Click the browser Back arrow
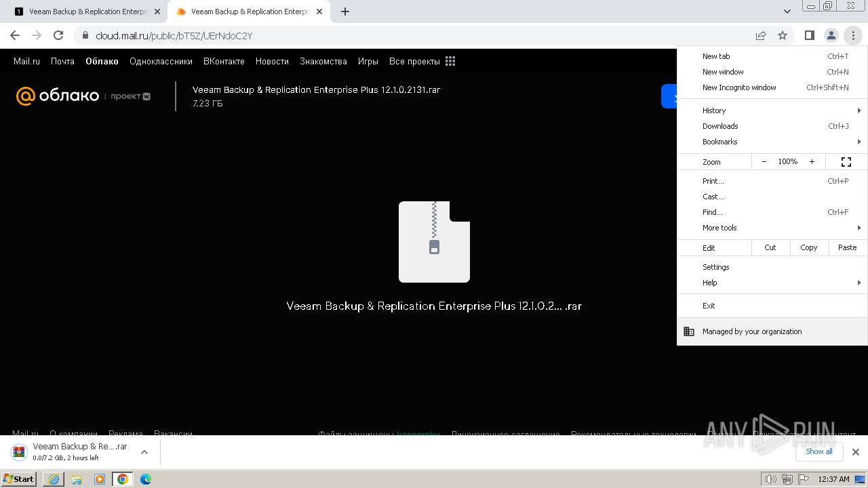 pos(15,35)
